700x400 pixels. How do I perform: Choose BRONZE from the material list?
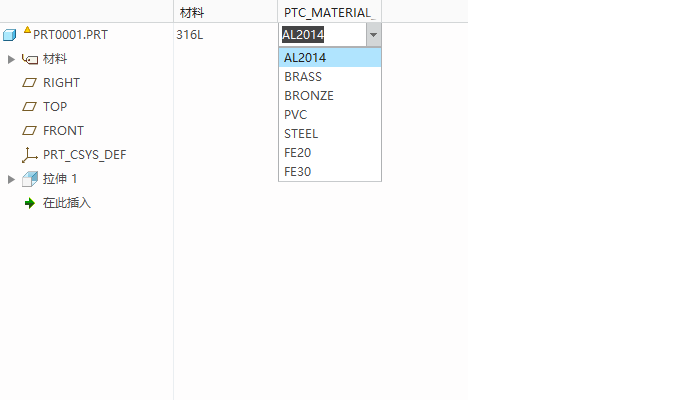coord(330,96)
